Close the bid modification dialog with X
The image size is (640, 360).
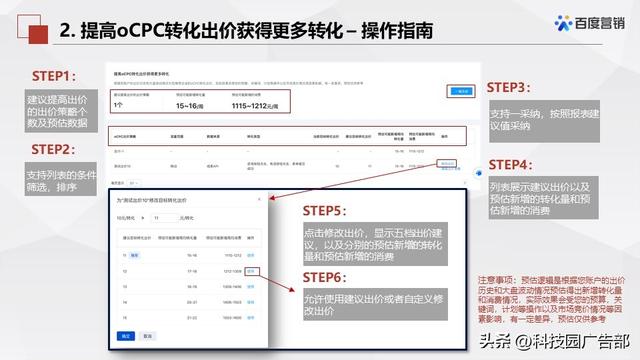tap(259, 200)
